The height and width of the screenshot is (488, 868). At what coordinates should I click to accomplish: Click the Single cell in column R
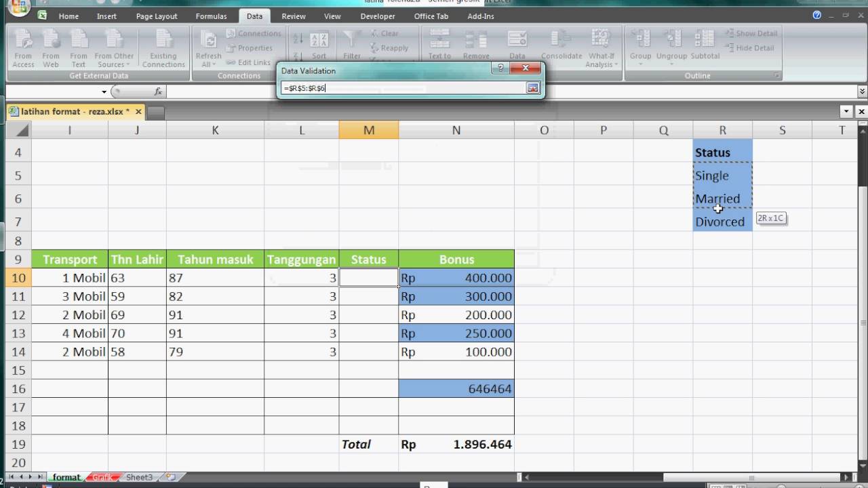pos(722,176)
